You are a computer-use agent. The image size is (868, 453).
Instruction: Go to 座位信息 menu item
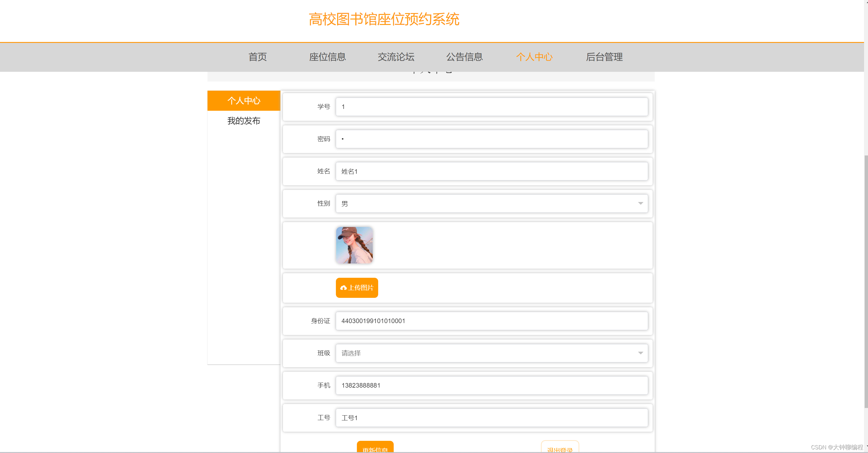click(327, 57)
